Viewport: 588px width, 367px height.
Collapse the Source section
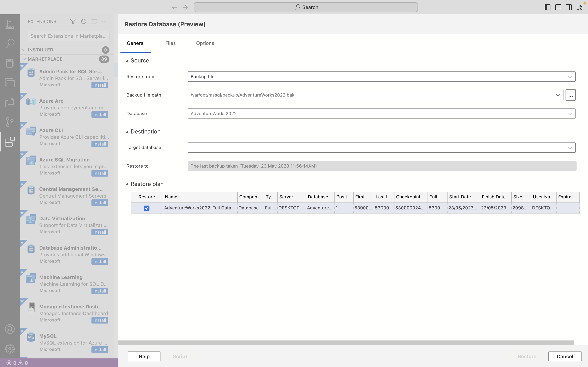pyautogui.click(x=127, y=61)
